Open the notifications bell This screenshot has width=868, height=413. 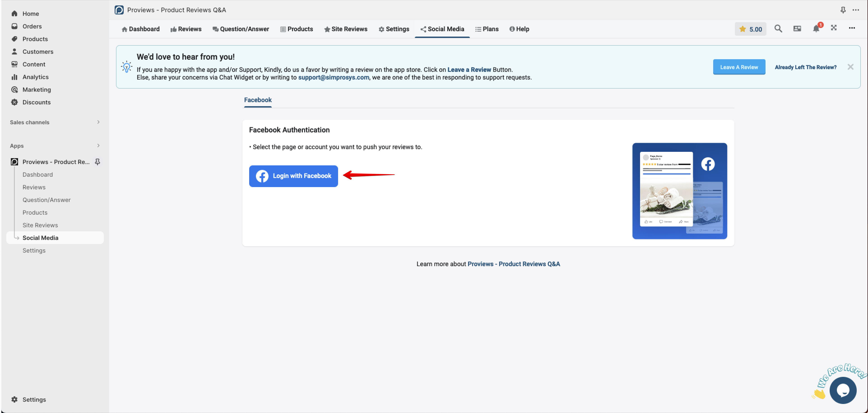pos(816,29)
